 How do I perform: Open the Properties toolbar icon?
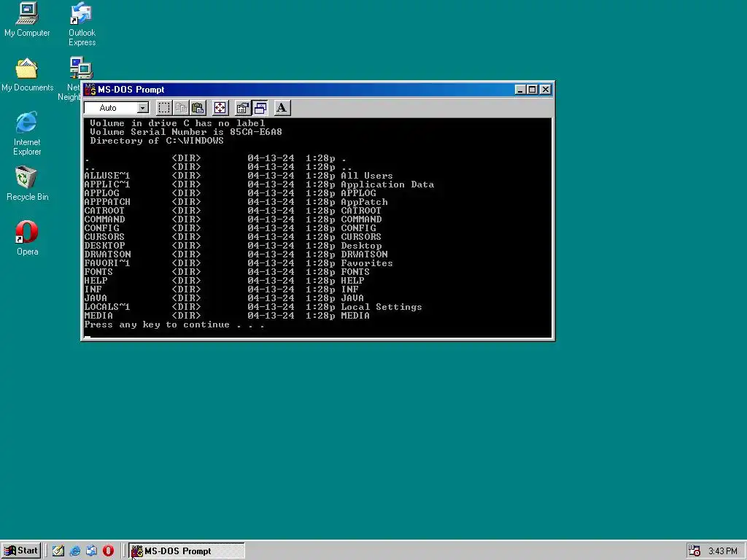[242, 108]
